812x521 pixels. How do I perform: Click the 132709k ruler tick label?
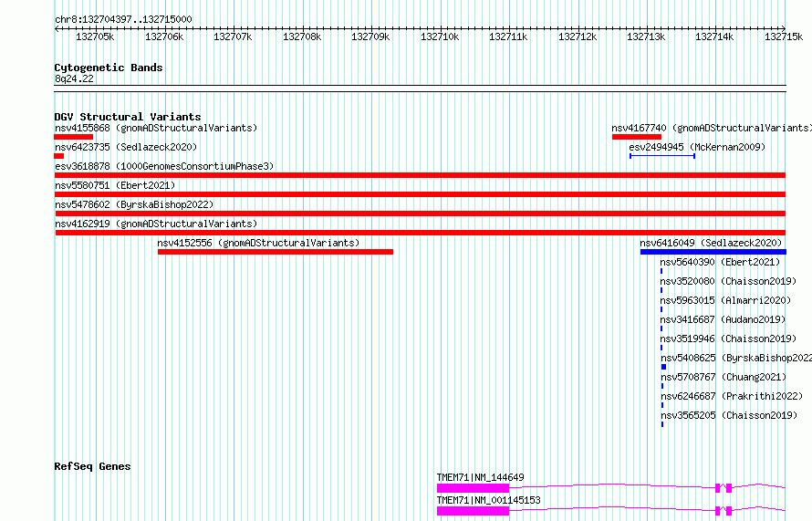(370, 36)
